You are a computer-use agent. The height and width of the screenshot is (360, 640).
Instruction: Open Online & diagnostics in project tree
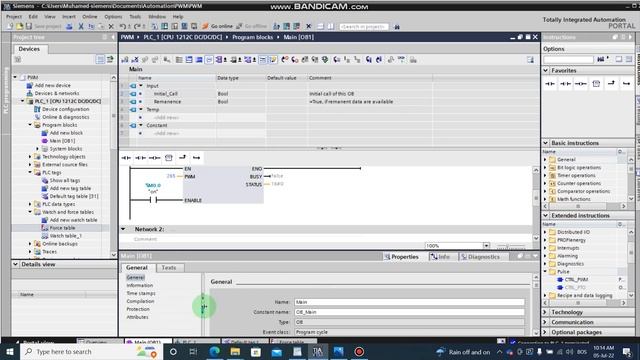click(65, 117)
